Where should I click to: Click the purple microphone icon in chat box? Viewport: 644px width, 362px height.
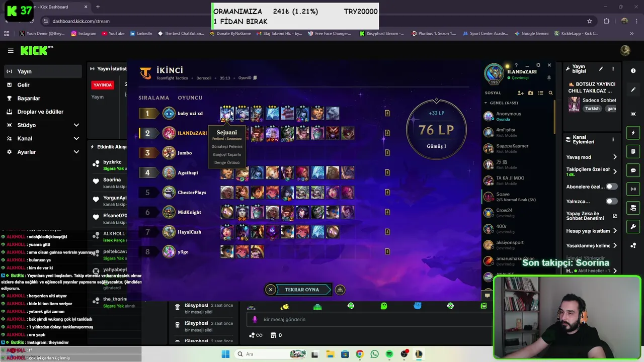[x=255, y=319]
